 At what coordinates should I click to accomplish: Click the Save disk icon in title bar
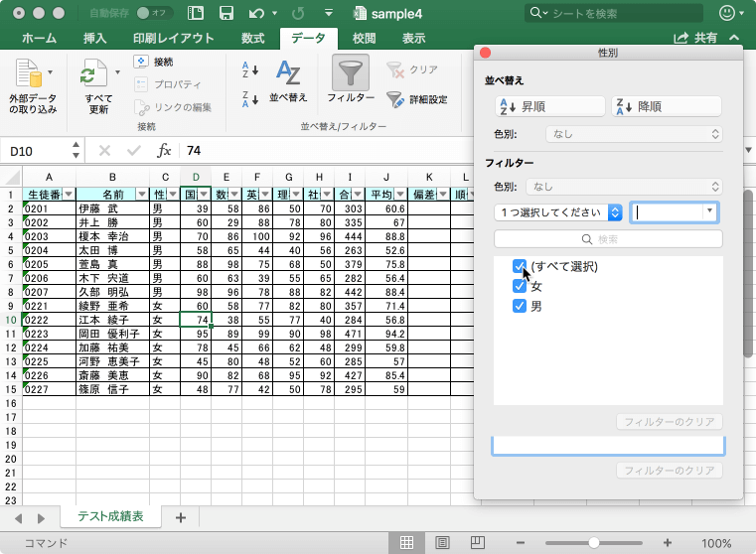(x=227, y=13)
